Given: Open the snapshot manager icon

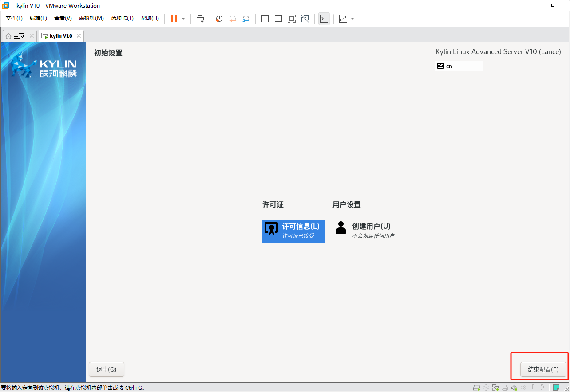Looking at the screenshot, I should (246, 19).
